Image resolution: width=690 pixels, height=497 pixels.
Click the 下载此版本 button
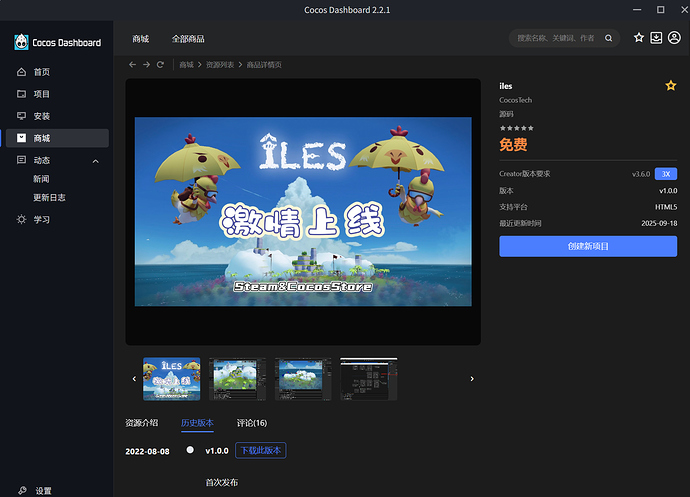point(261,450)
